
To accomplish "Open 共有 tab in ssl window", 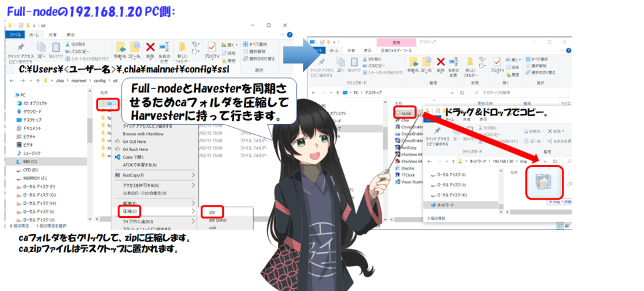I will pos(53,35).
